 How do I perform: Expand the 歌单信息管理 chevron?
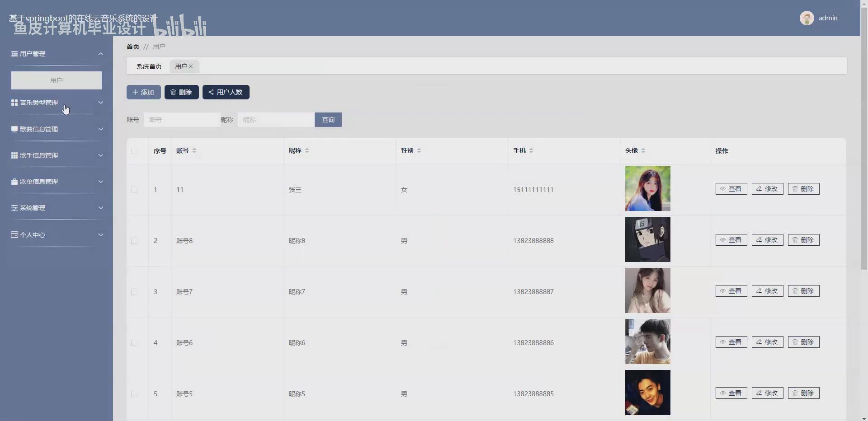(x=101, y=182)
